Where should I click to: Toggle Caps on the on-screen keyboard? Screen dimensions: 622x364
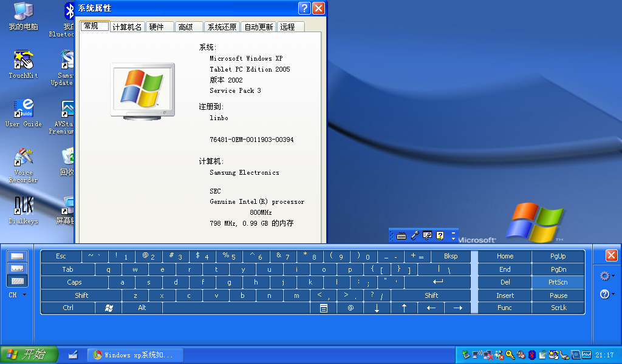coord(74,282)
